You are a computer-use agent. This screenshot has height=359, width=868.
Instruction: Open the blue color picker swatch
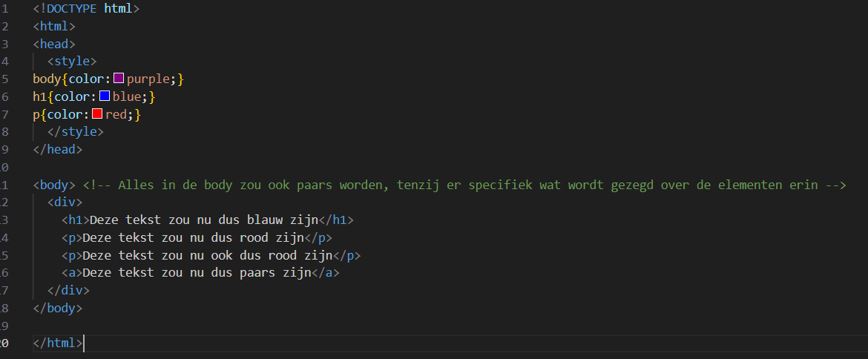tap(105, 96)
